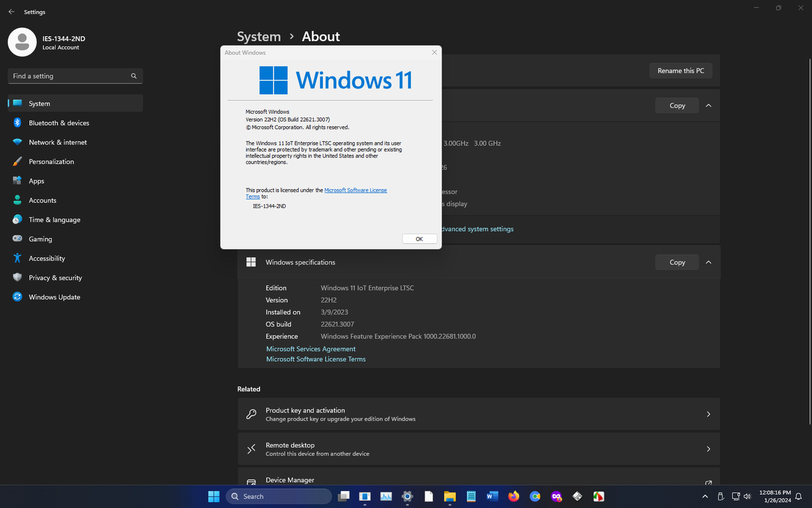Select the Installed on date 3/9/2023

pyautogui.click(x=334, y=312)
